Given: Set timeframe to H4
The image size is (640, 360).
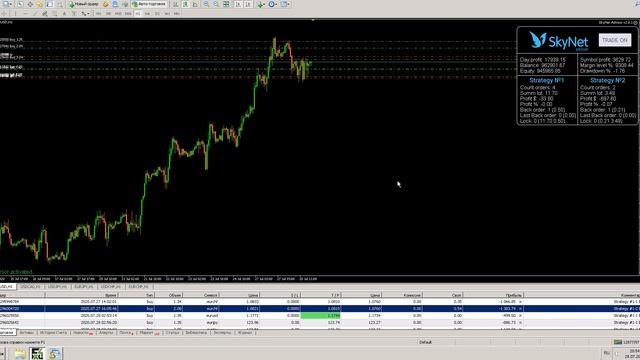Looking at the screenshot, I should pos(147,13).
